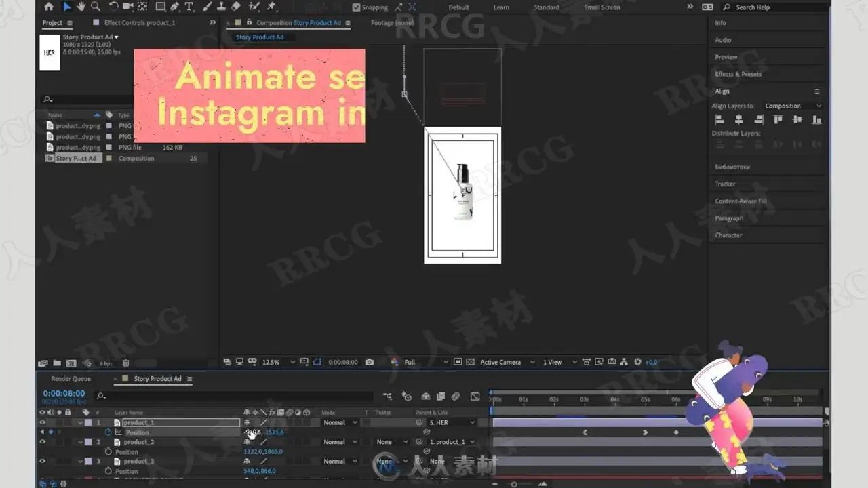
Task: Select the Rotation tool
Action: tap(113, 7)
